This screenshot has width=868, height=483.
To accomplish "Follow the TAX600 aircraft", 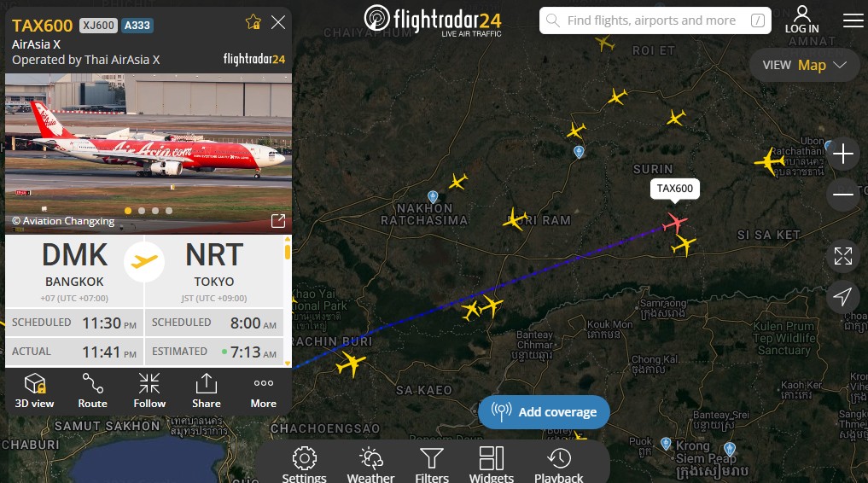I will pos(149,391).
